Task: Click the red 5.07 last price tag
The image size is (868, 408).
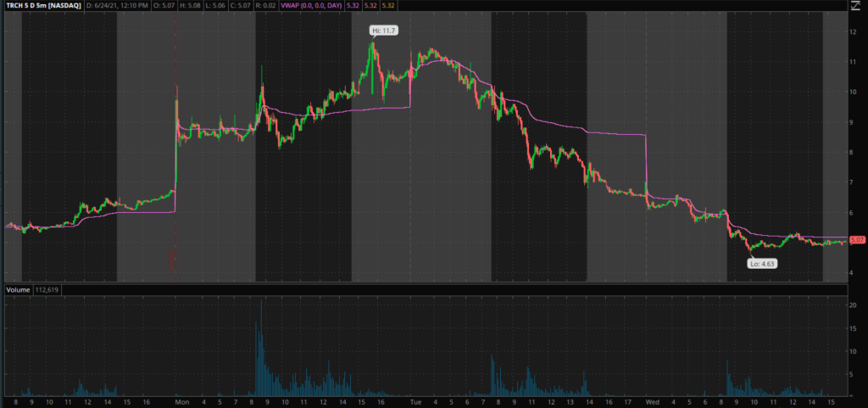Action: point(856,241)
